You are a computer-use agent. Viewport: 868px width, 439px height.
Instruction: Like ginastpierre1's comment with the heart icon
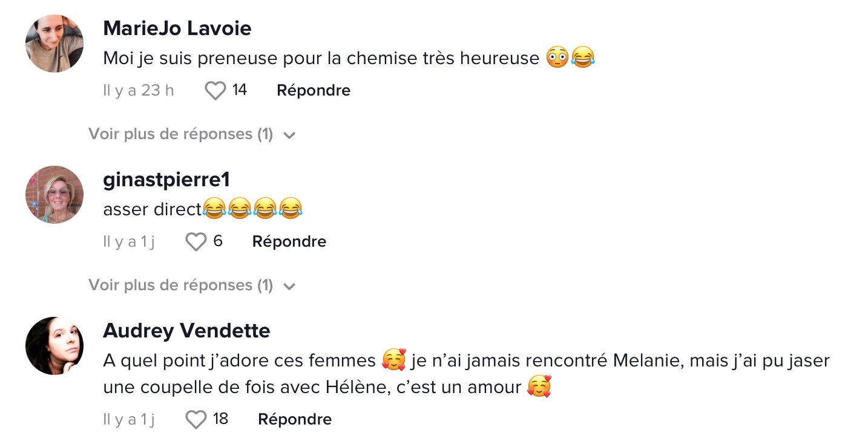[x=196, y=242]
